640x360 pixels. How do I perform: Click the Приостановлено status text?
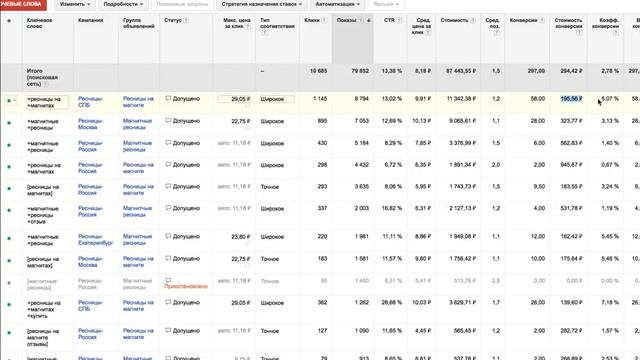pyautogui.click(x=186, y=287)
